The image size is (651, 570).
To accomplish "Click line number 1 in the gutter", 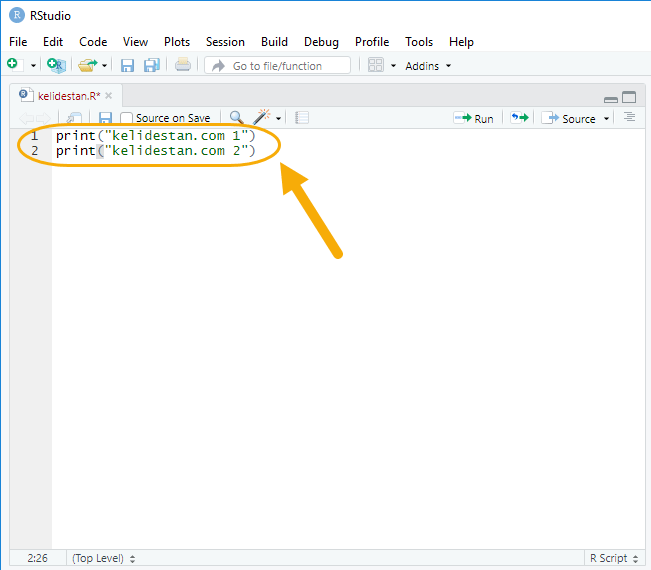I will tap(34, 136).
